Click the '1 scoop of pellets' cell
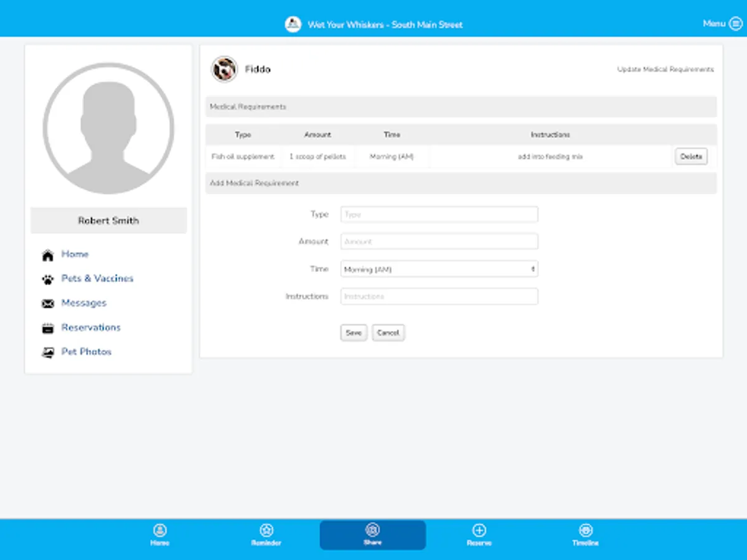 (x=317, y=157)
